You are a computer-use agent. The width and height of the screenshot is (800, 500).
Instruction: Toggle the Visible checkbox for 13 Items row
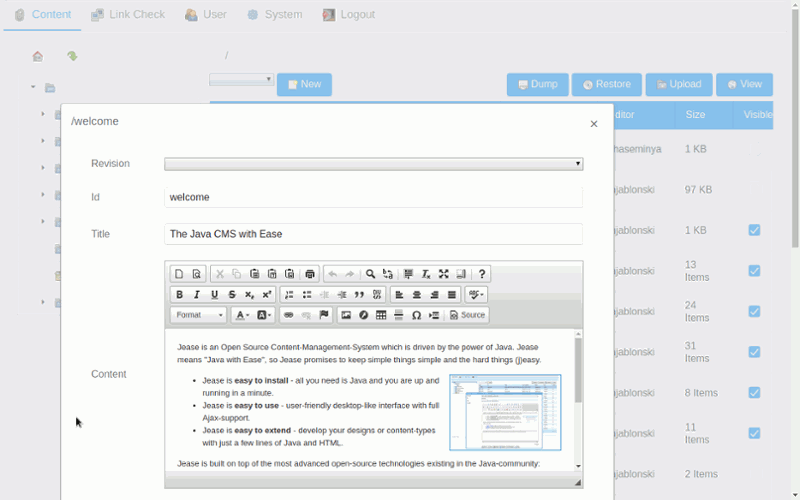click(754, 271)
